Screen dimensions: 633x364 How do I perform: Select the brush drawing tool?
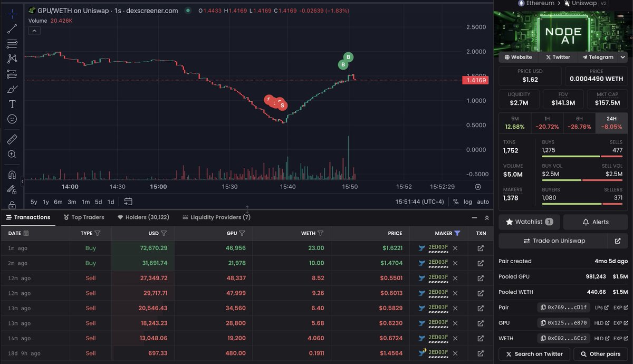pyautogui.click(x=12, y=89)
